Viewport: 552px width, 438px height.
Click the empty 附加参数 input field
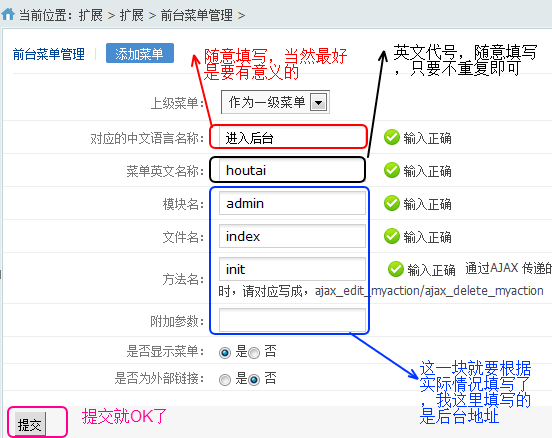click(292, 320)
